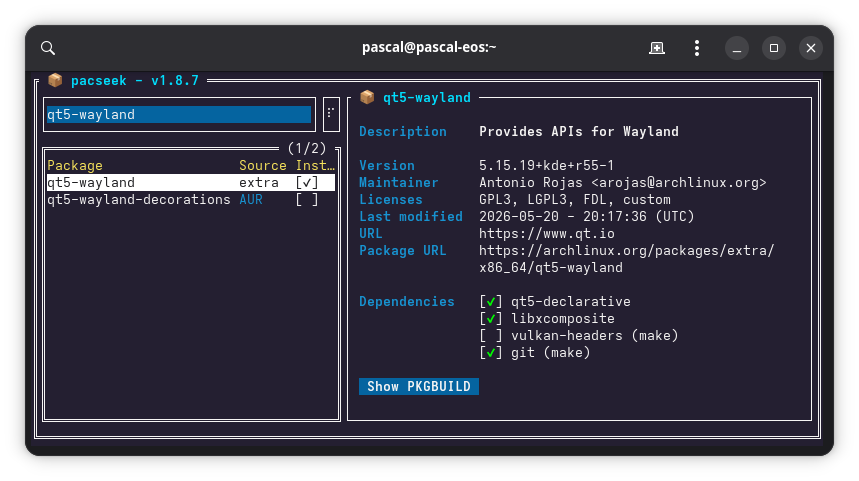Click the libxcomposite dependency checkbox
859x481 pixels.
tap(491, 318)
